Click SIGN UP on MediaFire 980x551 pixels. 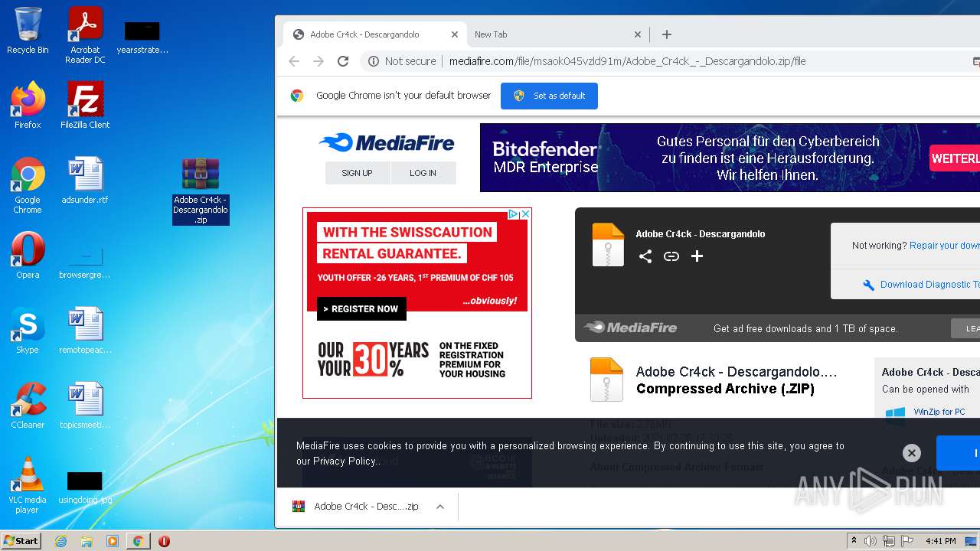[x=357, y=173]
